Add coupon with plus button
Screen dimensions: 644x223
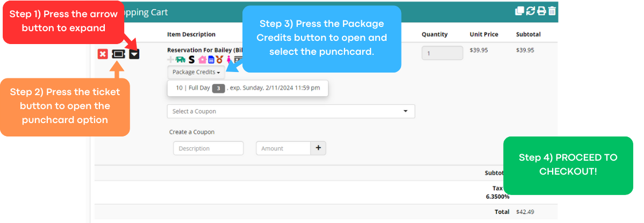pyautogui.click(x=318, y=148)
